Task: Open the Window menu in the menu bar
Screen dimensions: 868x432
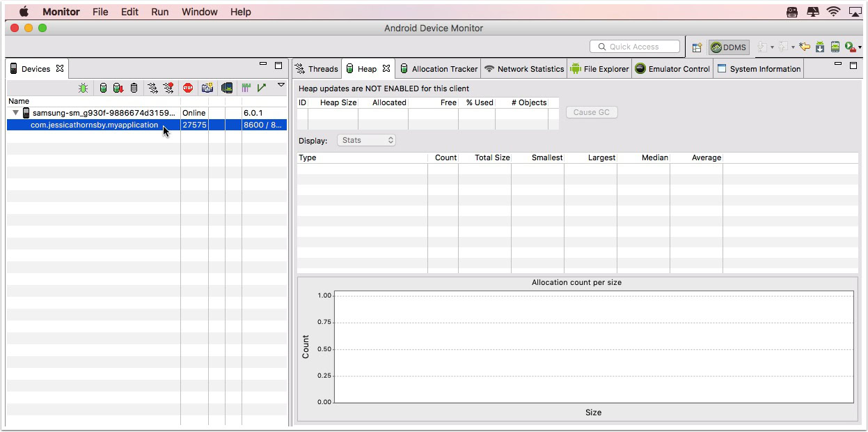Action: (199, 11)
